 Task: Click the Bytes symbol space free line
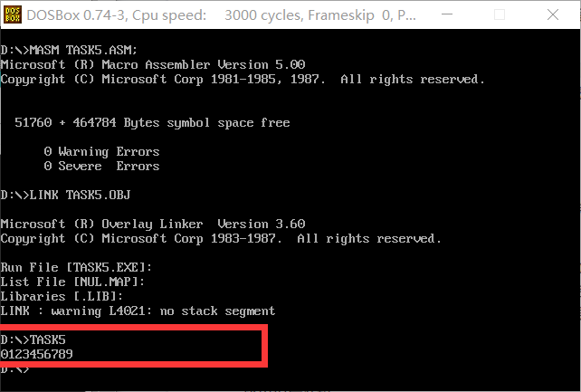(152, 122)
